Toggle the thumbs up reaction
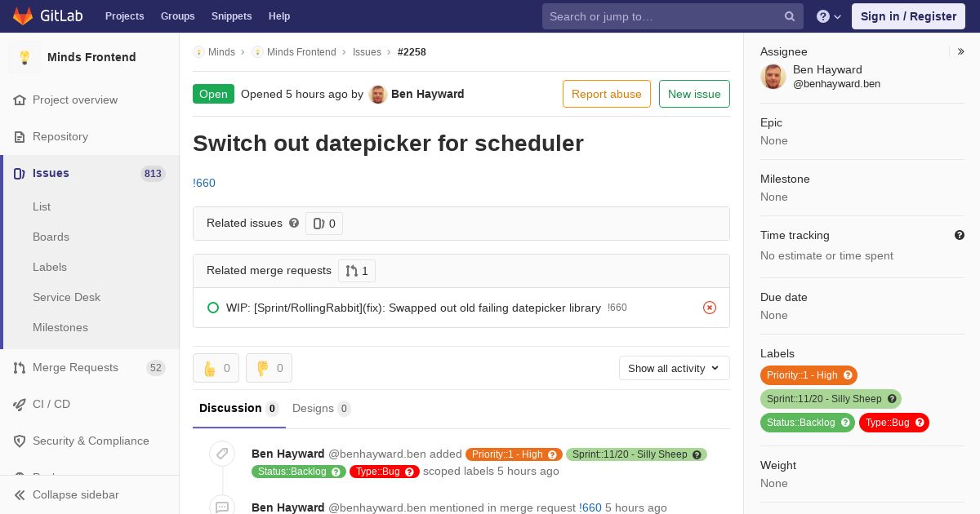Screen dimensions: 980x514 (216, 368)
